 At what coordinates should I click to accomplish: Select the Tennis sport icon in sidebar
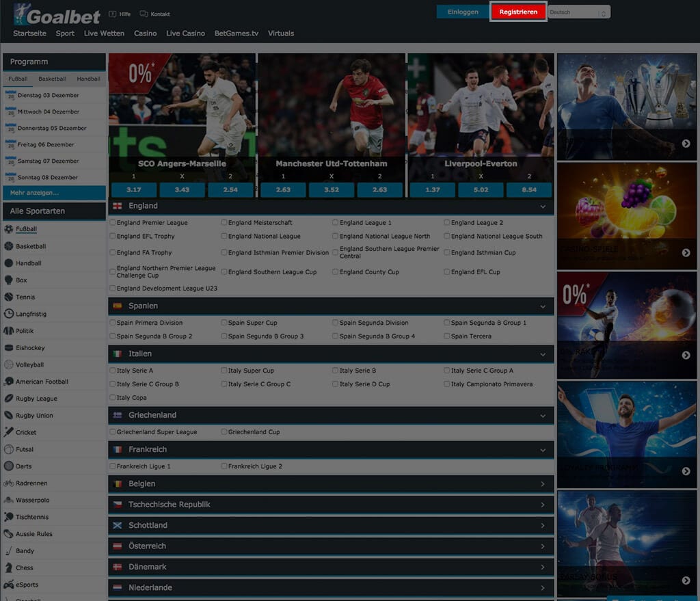10,297
